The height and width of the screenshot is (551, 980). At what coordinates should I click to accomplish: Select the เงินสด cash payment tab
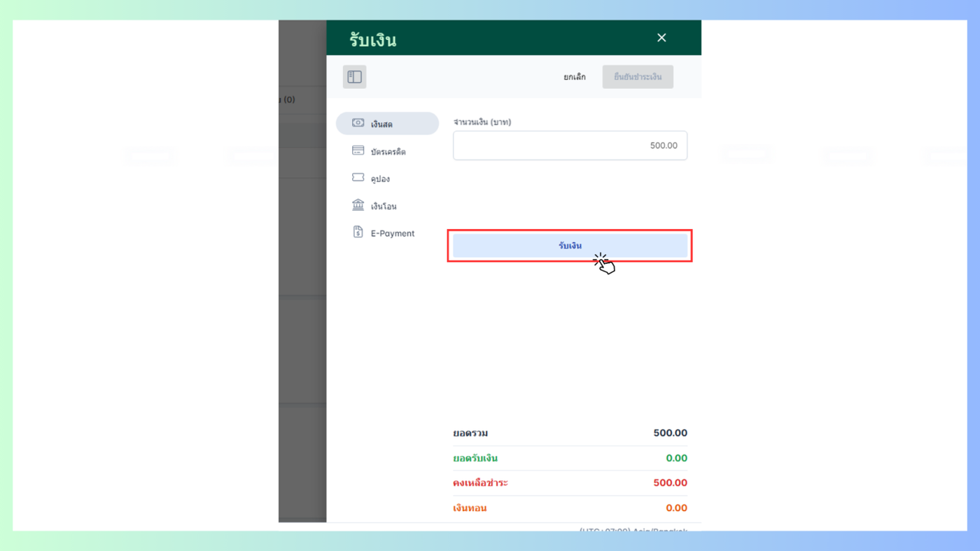(x=387, y=124)
